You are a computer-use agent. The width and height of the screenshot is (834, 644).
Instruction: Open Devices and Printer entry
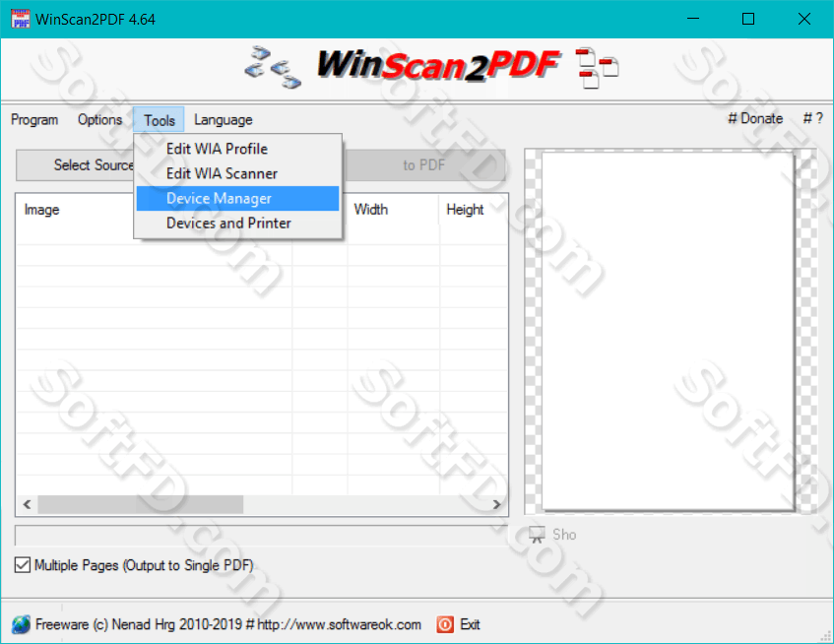pyautogui.click(x=237, y=223)
